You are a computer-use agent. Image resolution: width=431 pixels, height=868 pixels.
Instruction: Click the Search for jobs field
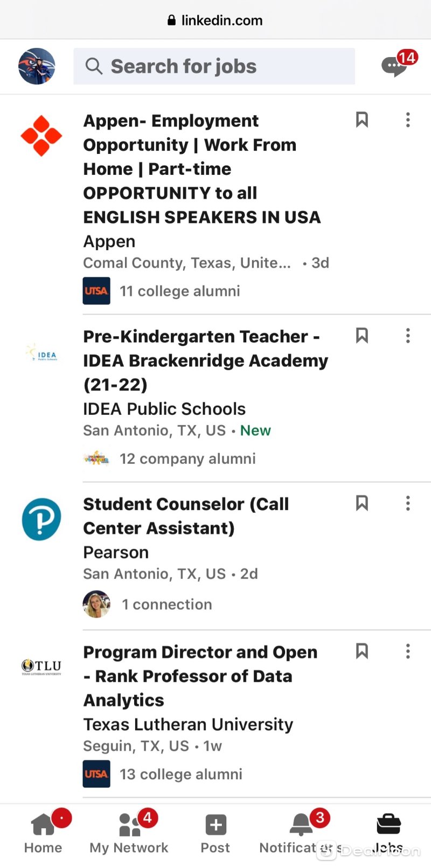coord(214,66)
